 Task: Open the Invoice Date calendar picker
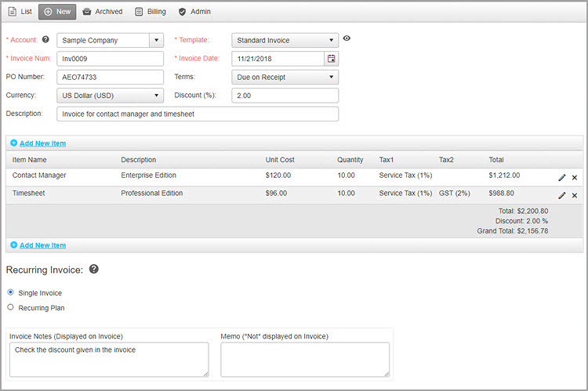(x=331, y=59)
